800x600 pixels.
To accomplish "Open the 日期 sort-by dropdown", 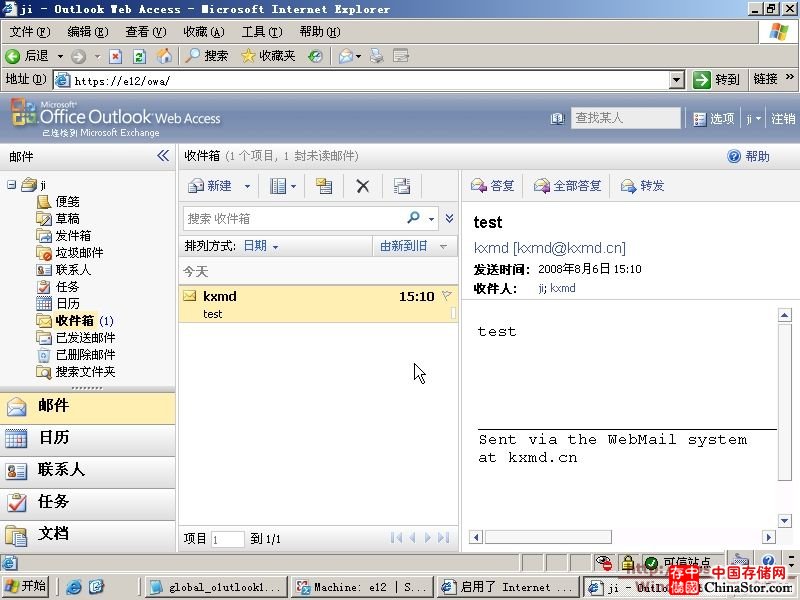I will (x=261, y=246).
